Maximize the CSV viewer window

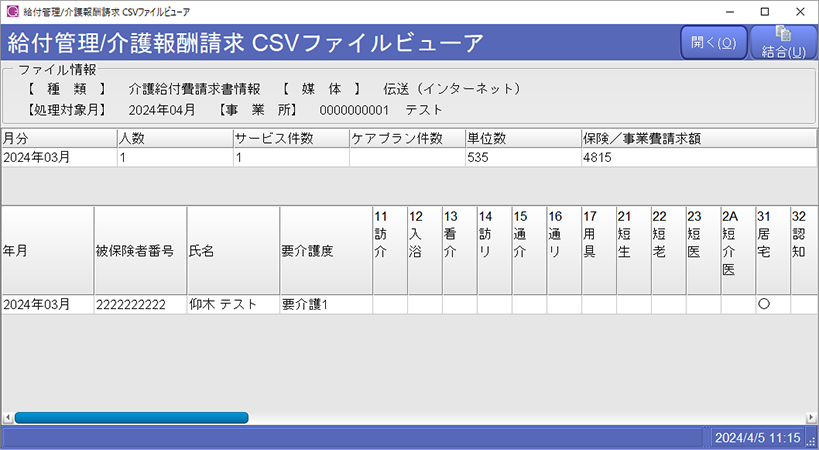tap(765, 11)
